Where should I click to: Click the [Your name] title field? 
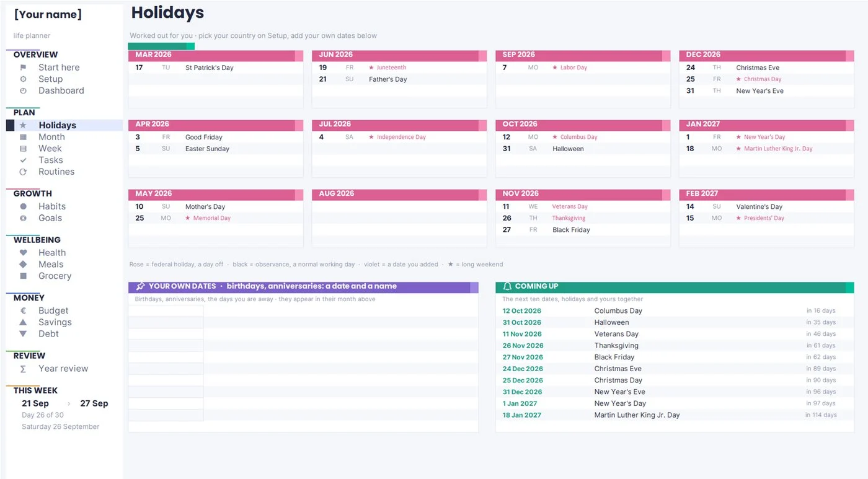click(48, 14)
